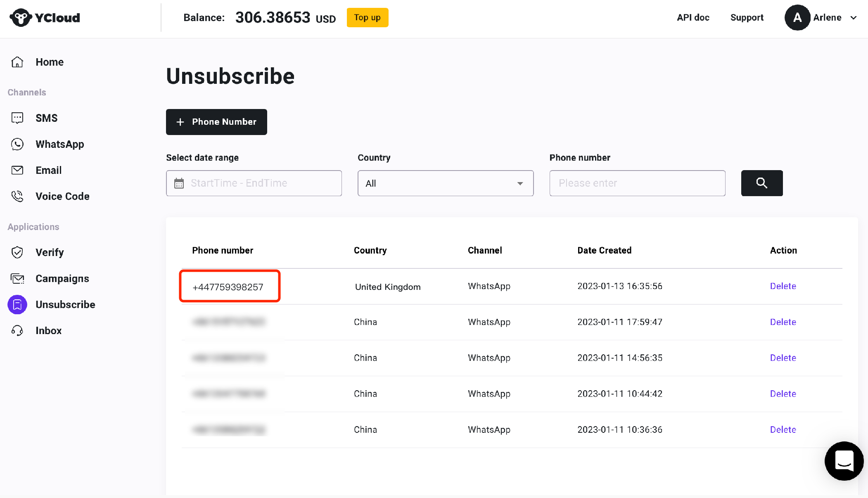The height and width of the screenshot is (498, 868).
Task: Click the YCloud monkey logo
Action: coord(21,18)
